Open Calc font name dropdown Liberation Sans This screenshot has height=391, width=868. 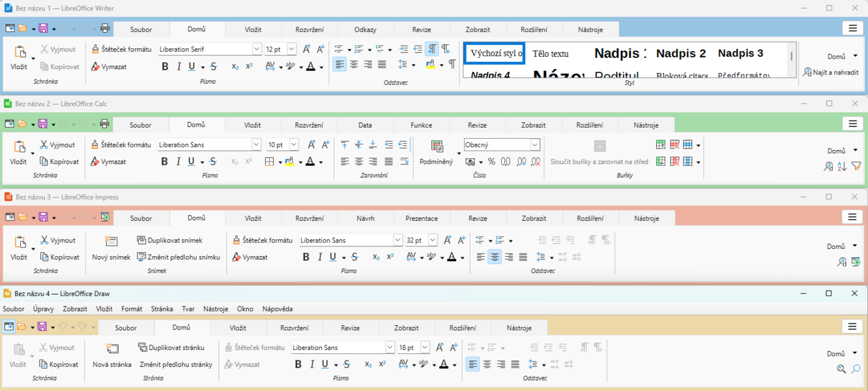tap(257, 145)
